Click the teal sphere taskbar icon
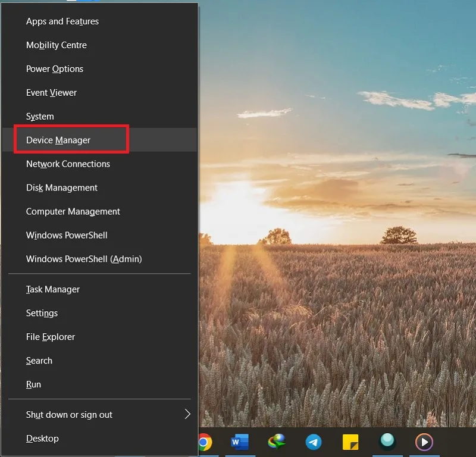Screen dimensions: 476x457 [387, 441]
